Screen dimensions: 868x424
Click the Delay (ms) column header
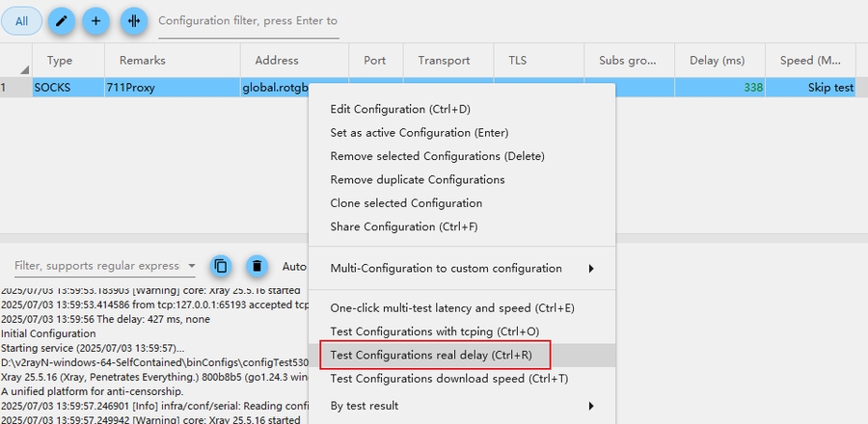pyautogui.click(x=717, y=60)
